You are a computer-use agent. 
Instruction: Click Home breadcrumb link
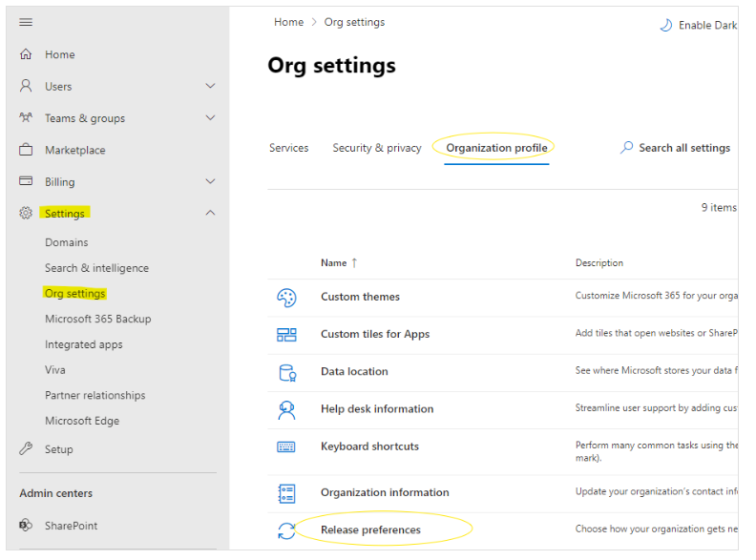pyautogui.click(x=289, y=22)
